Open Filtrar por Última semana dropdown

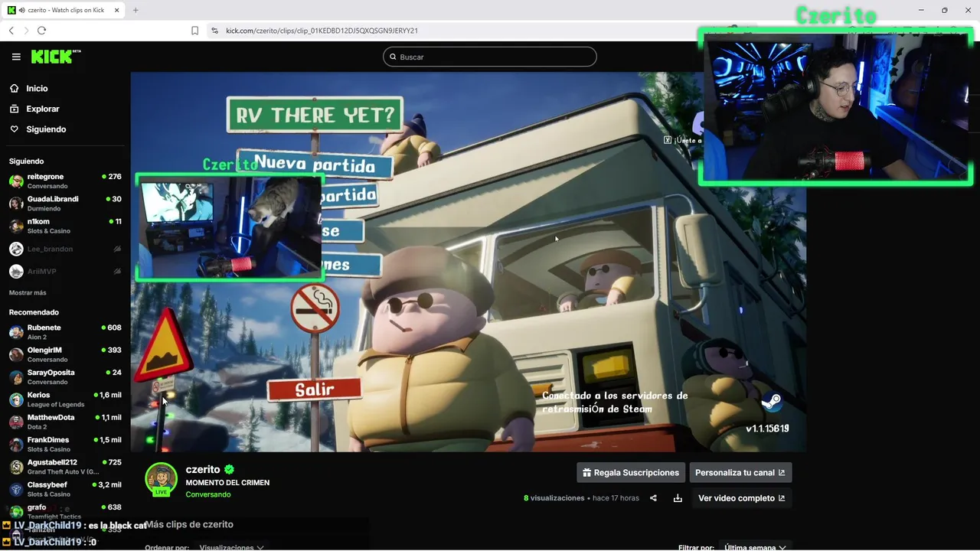pos(756,547)
